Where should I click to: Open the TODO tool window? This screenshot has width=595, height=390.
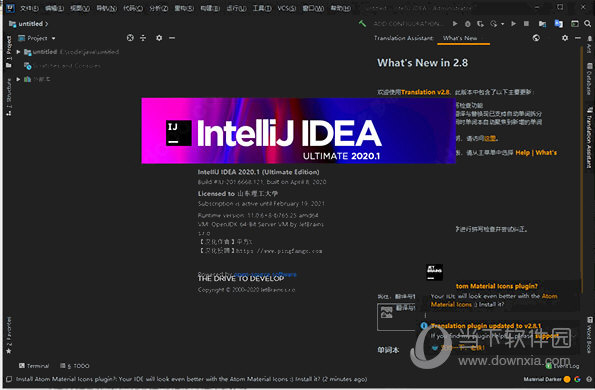click(75, 366)
